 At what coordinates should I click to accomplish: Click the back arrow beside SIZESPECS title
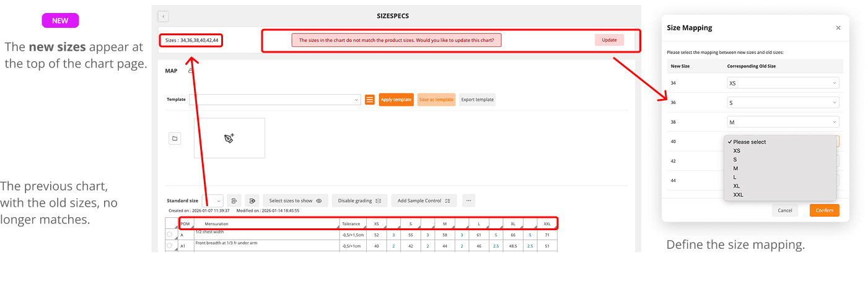(163, 17)
